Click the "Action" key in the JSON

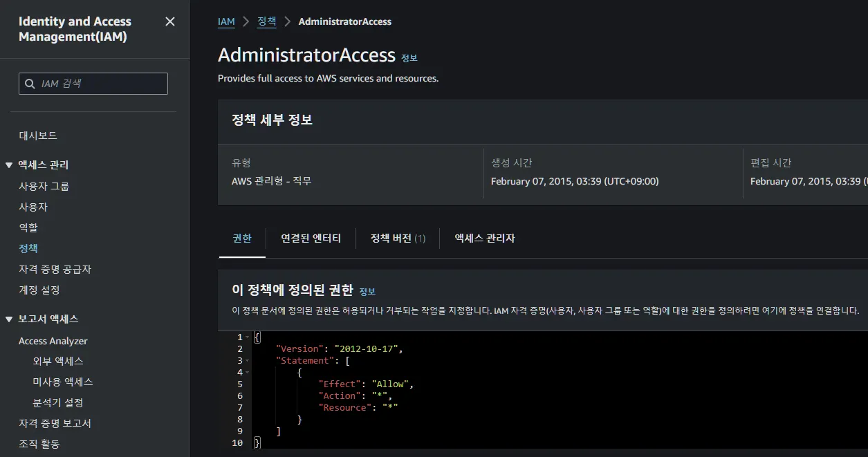click(x=340, y=396)
